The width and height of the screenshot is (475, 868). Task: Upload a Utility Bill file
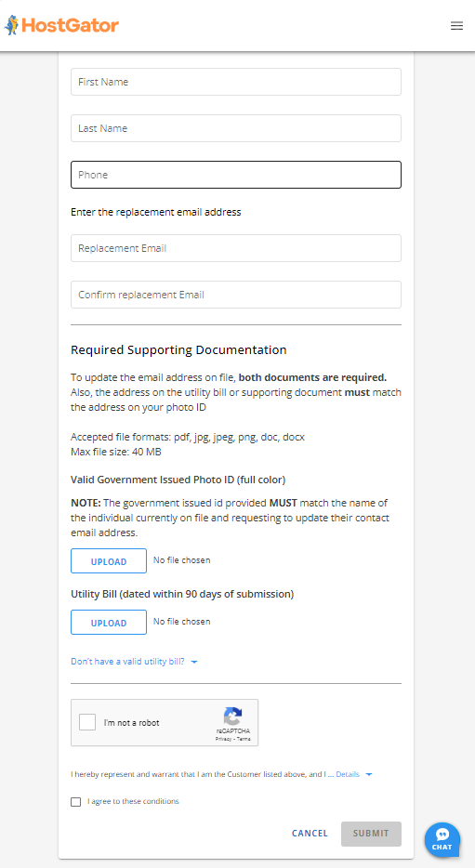coord(109,623)
